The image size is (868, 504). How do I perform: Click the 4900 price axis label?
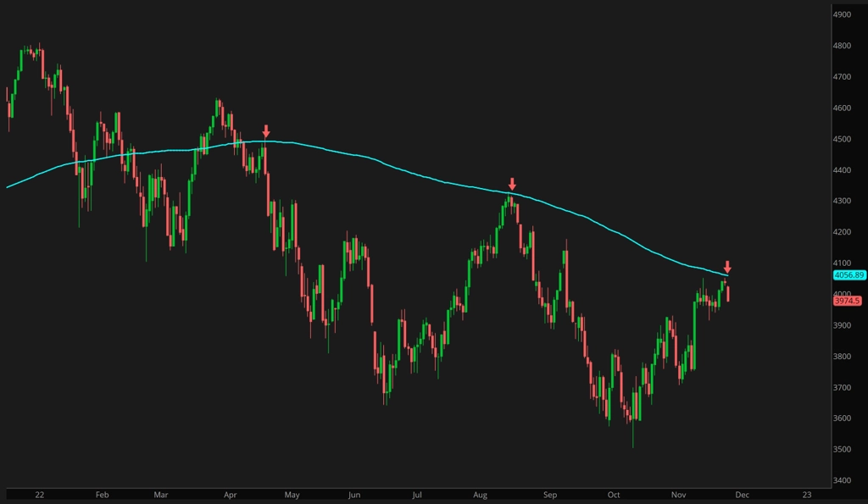click(842, 14)
